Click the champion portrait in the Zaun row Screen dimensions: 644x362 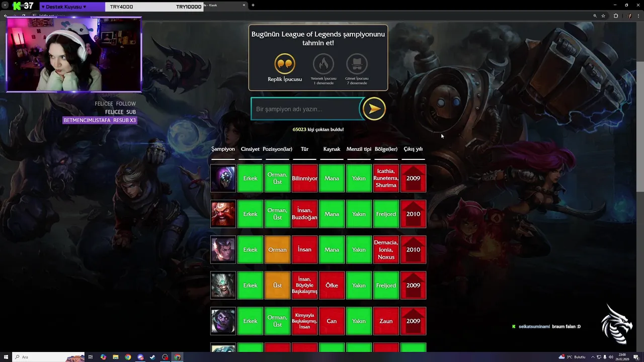click(x=223, y=321)
